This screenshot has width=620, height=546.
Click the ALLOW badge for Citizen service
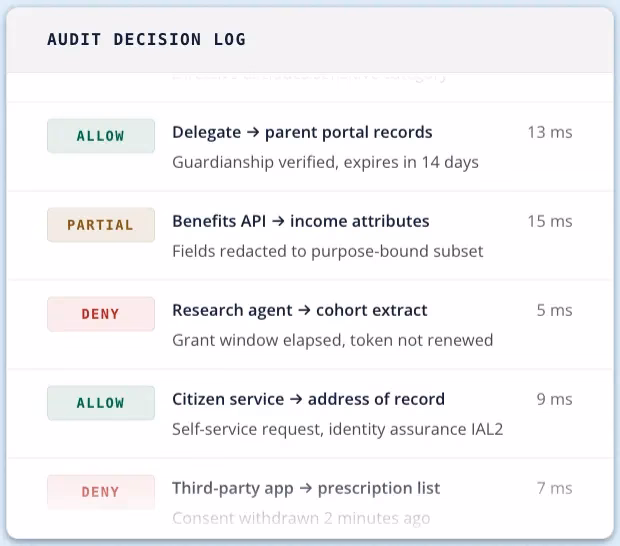tap(101, 403)
